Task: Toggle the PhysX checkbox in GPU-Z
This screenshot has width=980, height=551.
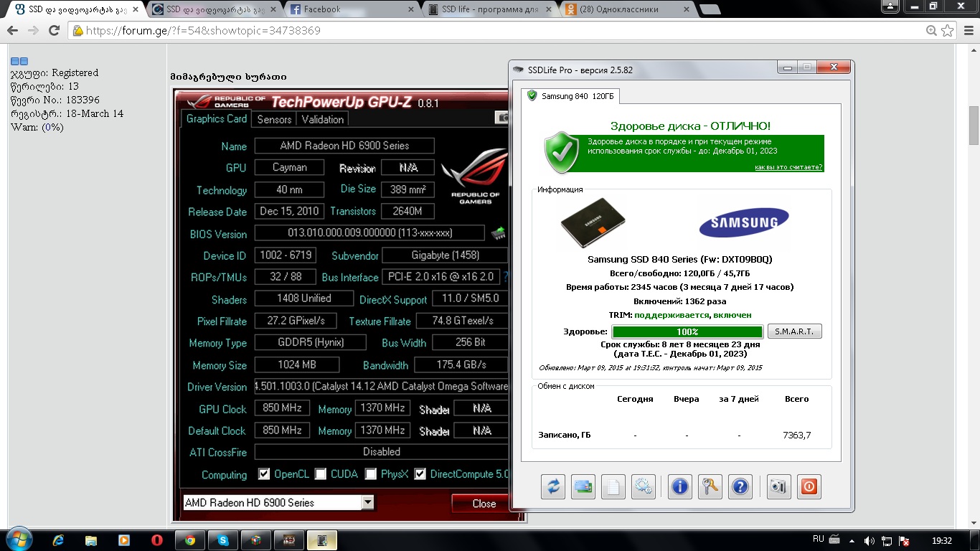Action: [x=370, y=474]
